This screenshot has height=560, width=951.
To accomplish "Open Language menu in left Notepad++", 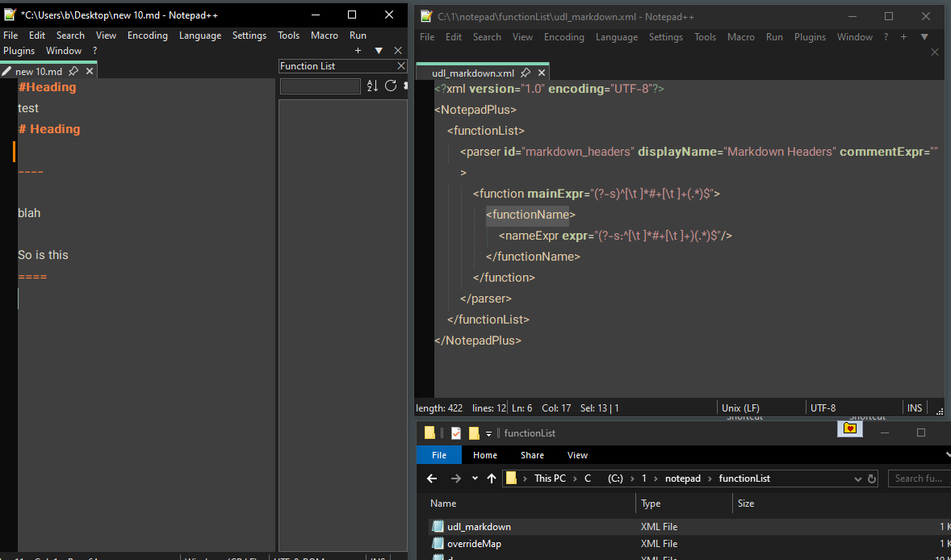I will click(x=200, y=36).
